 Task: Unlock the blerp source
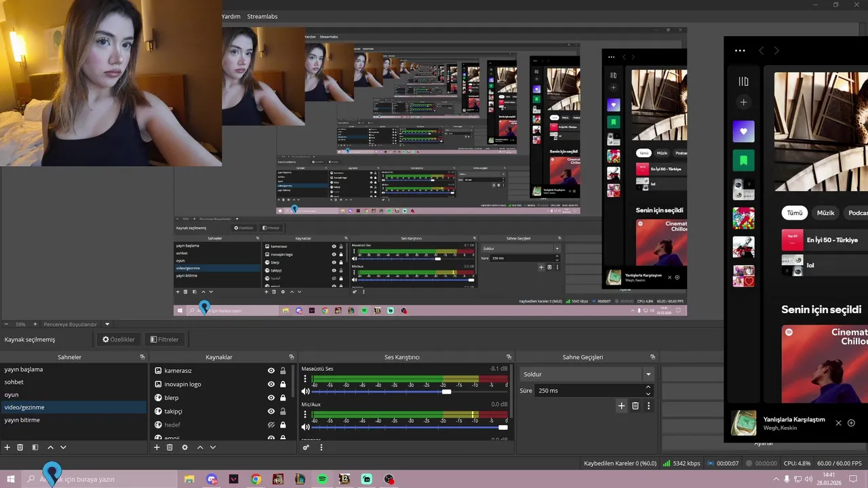pos(283,398)
